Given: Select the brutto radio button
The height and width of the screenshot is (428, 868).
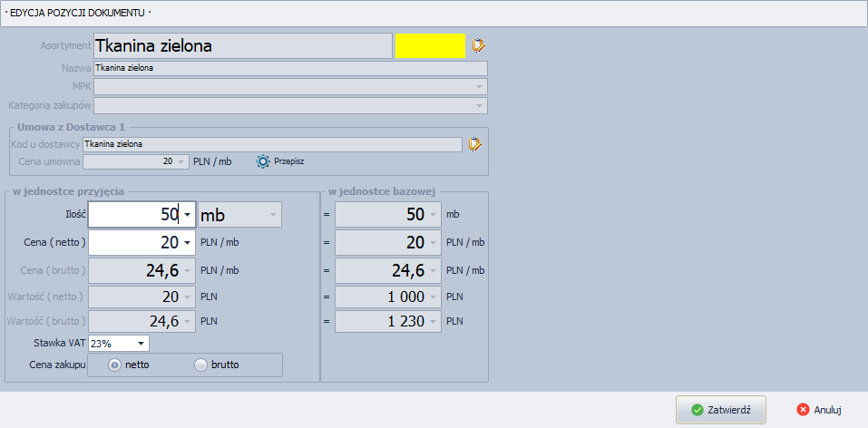Looking at the screenshot, I should pyautogui.click(x=201, y=365).
